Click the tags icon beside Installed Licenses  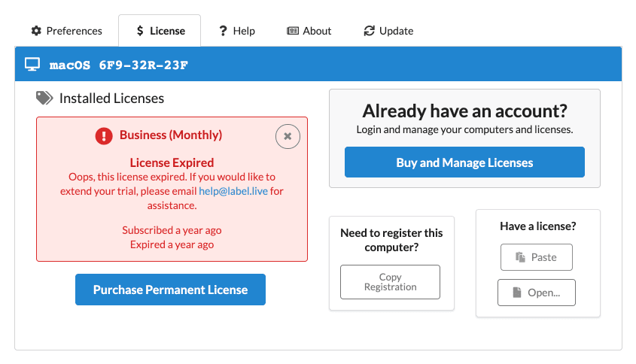point(44,98)
